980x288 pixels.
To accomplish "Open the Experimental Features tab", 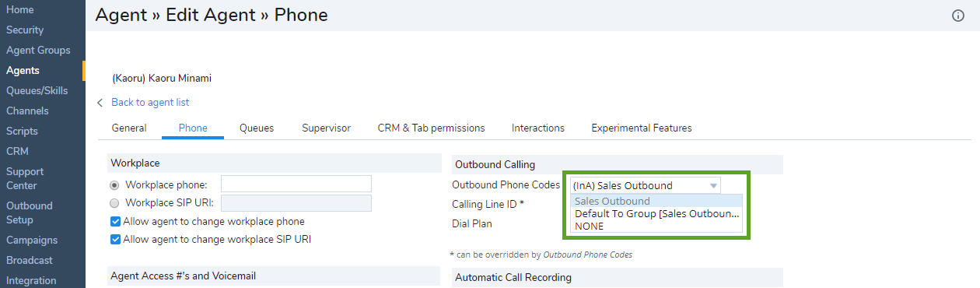I will click(642, 128).
